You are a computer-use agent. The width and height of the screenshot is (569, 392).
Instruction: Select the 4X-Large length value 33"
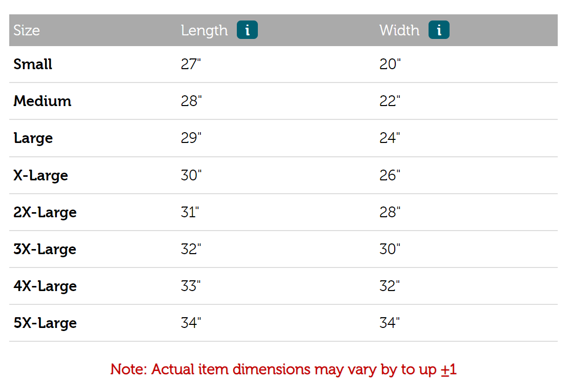pyautogui.click(x=191, y=286)
